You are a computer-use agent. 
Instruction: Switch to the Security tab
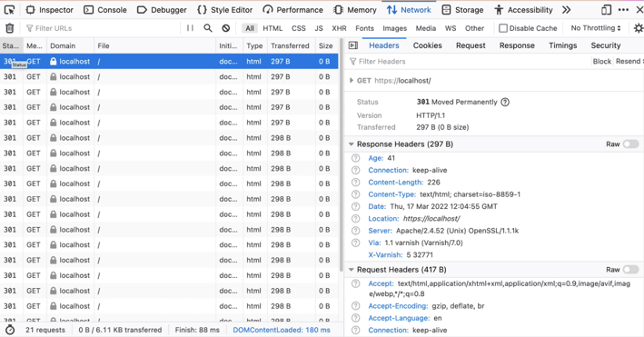click(x=606, y=45)
